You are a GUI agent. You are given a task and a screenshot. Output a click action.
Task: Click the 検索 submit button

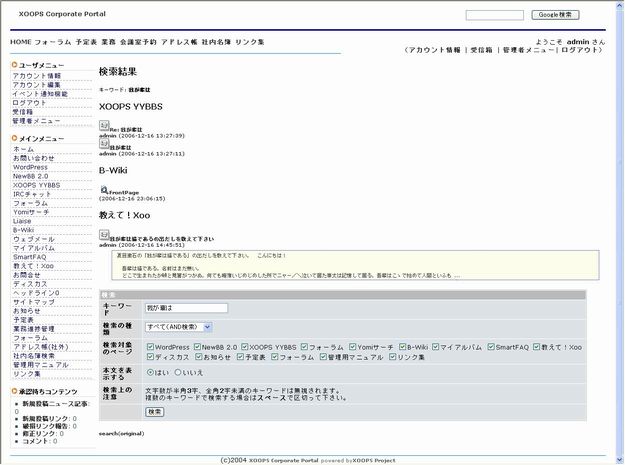pos(155,411)
